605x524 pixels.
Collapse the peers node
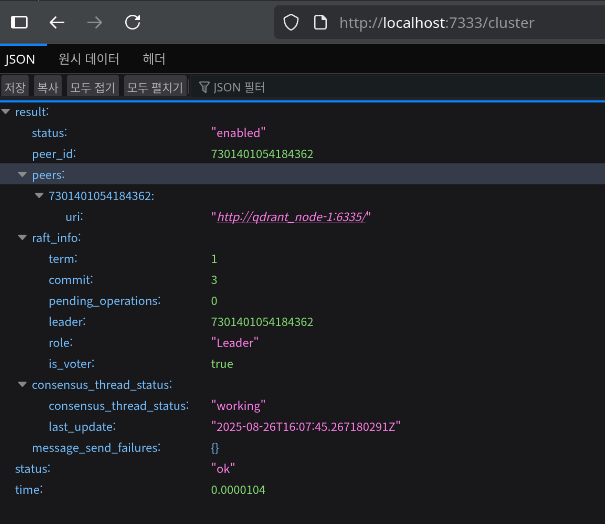point(23,175)
